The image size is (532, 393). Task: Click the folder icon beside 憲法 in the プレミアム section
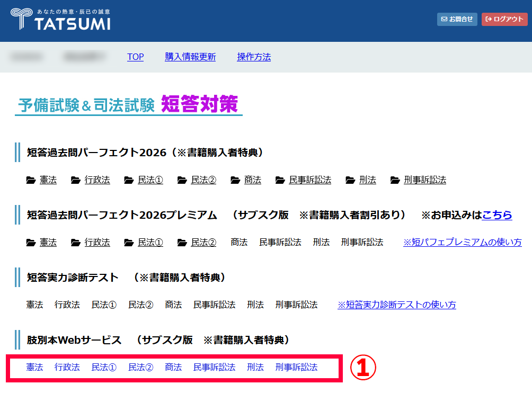click(x=31, y=243)
